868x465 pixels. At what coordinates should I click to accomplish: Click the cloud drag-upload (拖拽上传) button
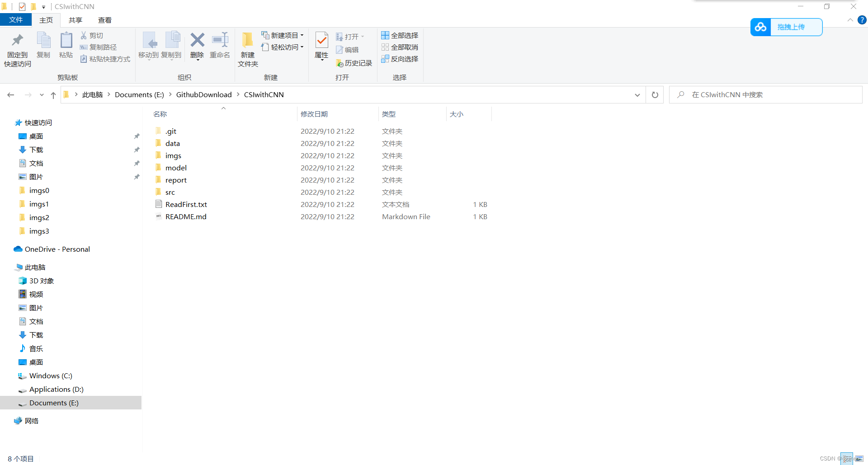[x=786, y=27]
